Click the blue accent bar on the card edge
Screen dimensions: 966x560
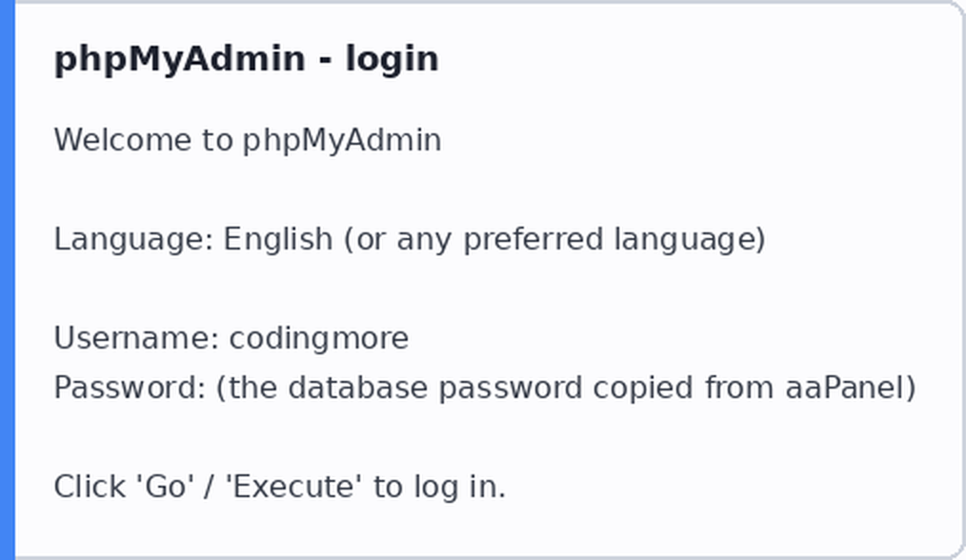(x=8, y=280)
